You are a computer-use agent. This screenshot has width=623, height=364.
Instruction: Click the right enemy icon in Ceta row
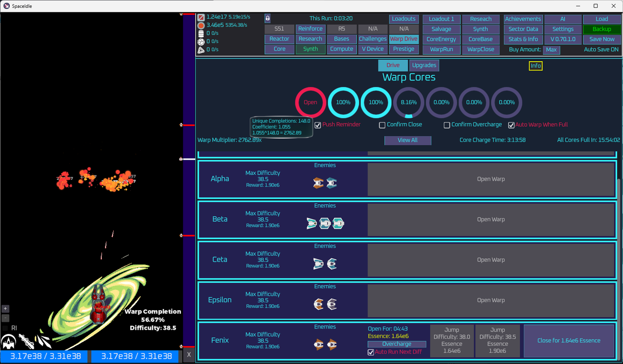332,263
